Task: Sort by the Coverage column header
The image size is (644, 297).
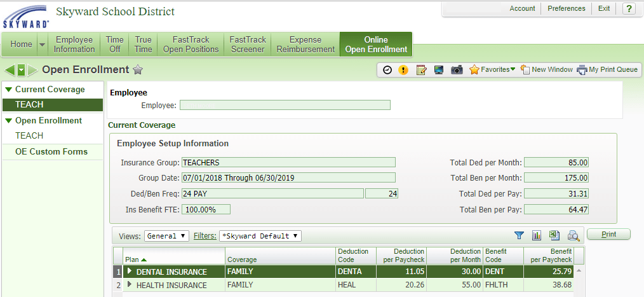Action: tap(281, 256)
